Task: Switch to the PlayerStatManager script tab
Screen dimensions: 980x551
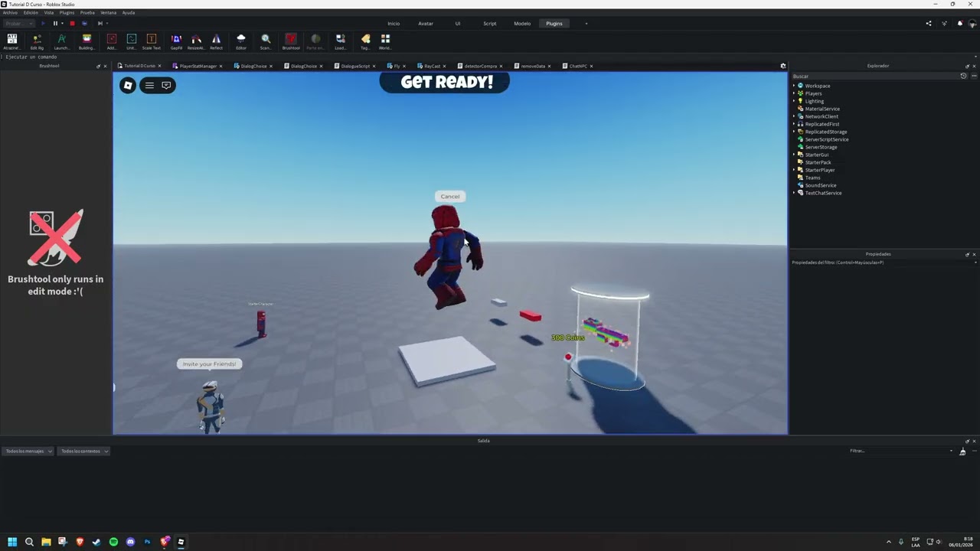Action: [x=198, y=66]
